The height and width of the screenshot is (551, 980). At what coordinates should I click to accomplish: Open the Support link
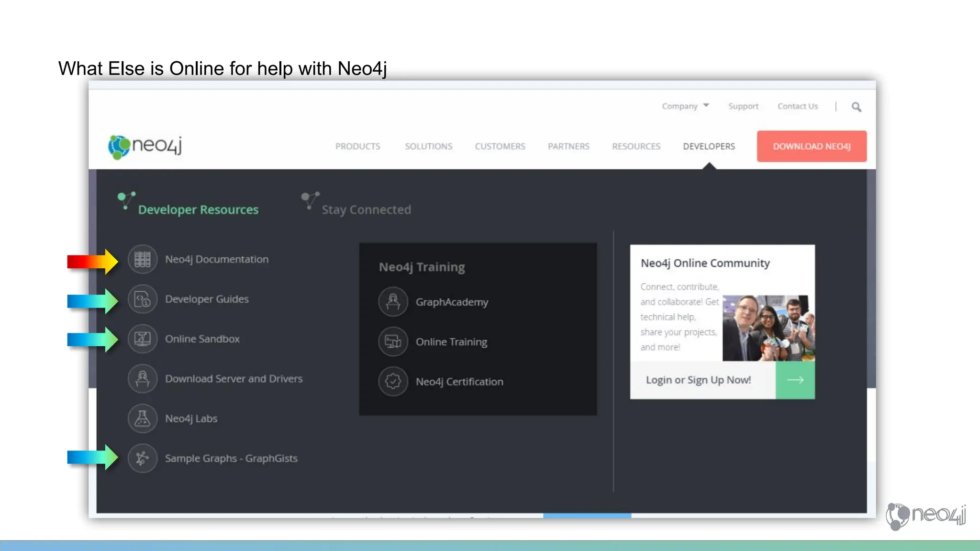click(x=743, y=106)
